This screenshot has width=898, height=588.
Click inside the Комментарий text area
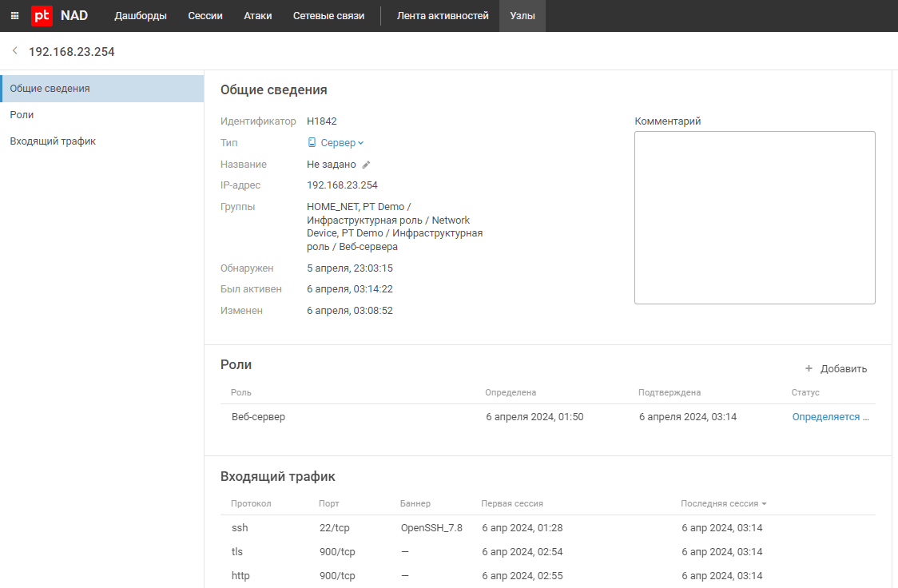[754, 217]
